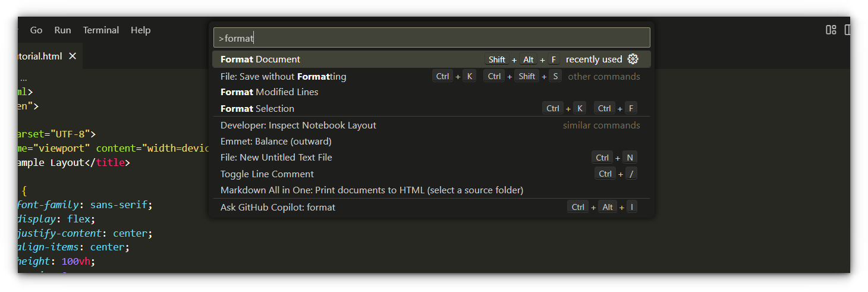Switch to the tutorial.html tab
This screenshot has width=868, height=292.
[39, 56]
